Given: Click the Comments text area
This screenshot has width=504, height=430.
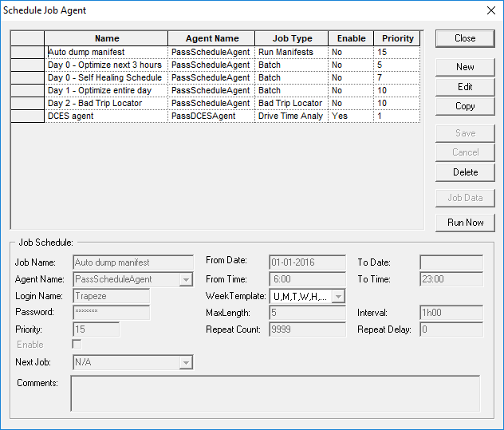Looking at the screenshot, I should pos(275,393).
